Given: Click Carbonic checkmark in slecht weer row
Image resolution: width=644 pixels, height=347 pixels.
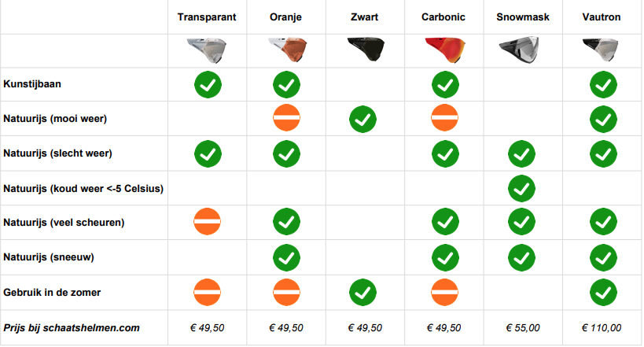Looking at the screenshot, I should [445, 153].
